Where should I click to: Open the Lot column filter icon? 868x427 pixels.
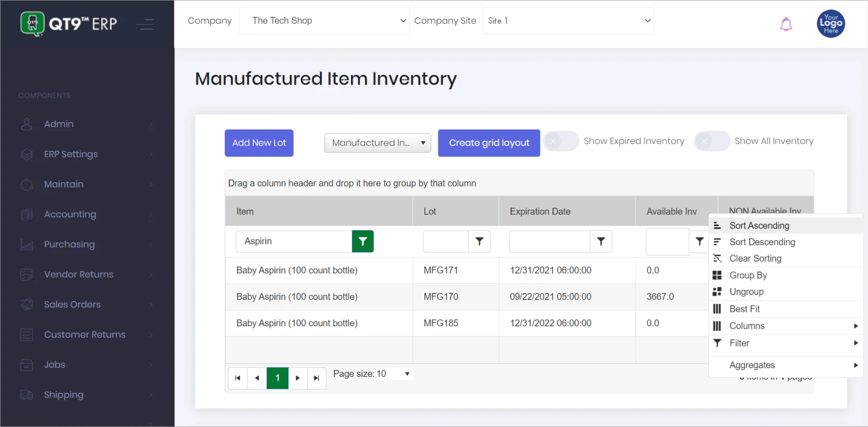pyautogui.click(x=479, y=241)
